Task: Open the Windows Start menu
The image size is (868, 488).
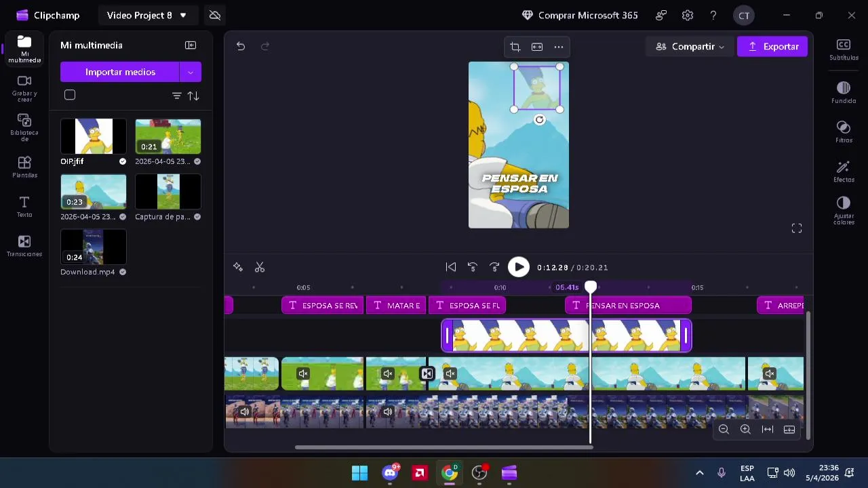Action: pyautogui.click(x=359, y=472)
